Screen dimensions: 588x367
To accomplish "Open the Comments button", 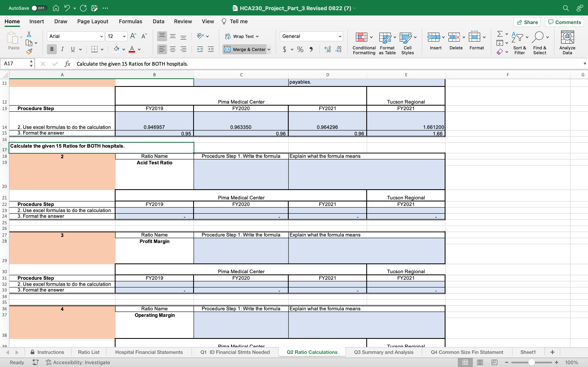I will pyautogui.click(x=565, y=22).
